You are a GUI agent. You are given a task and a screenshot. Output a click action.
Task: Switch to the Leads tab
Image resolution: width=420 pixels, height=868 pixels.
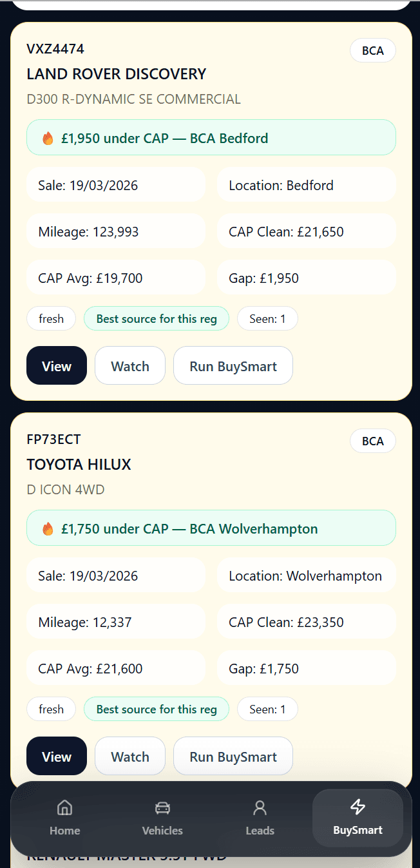pyautogui.click(x=260, y=818)
